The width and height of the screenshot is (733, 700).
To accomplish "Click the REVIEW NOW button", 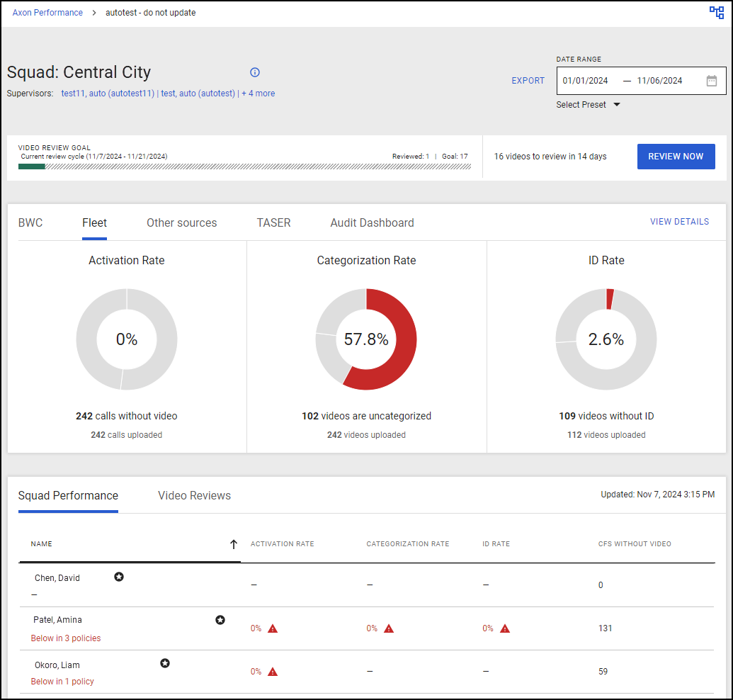I will [676, 156].
